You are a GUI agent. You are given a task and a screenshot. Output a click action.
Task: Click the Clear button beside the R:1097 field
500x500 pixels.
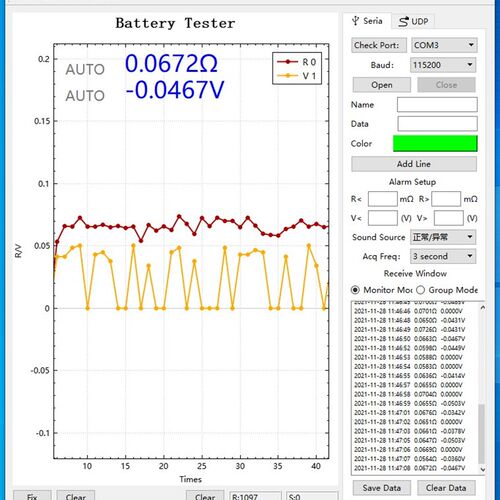(x=205, y=496)
